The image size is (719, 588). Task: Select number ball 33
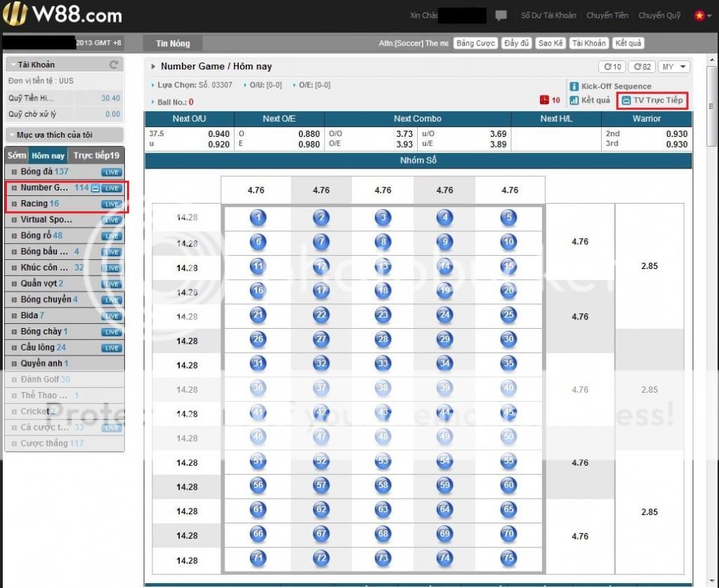(383, 364)
